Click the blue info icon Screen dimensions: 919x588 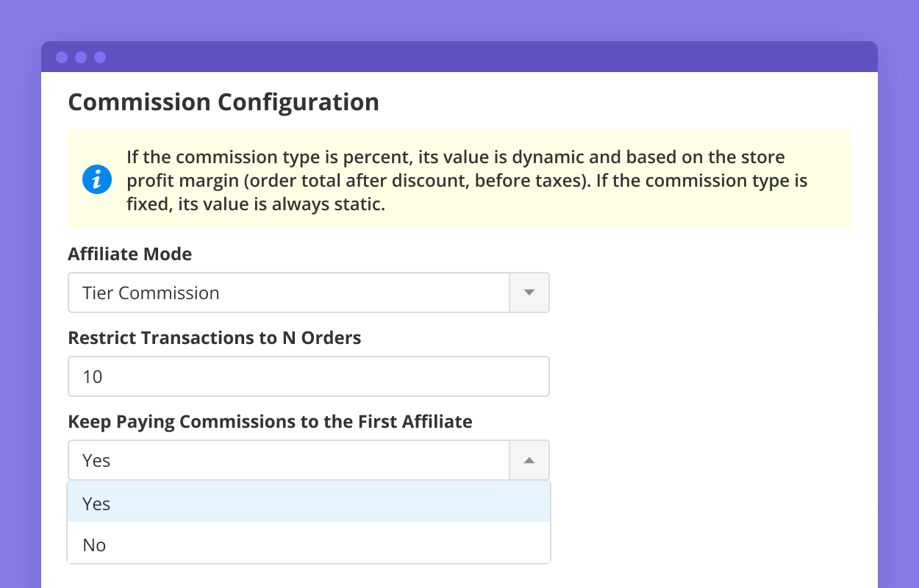[97, 180]
